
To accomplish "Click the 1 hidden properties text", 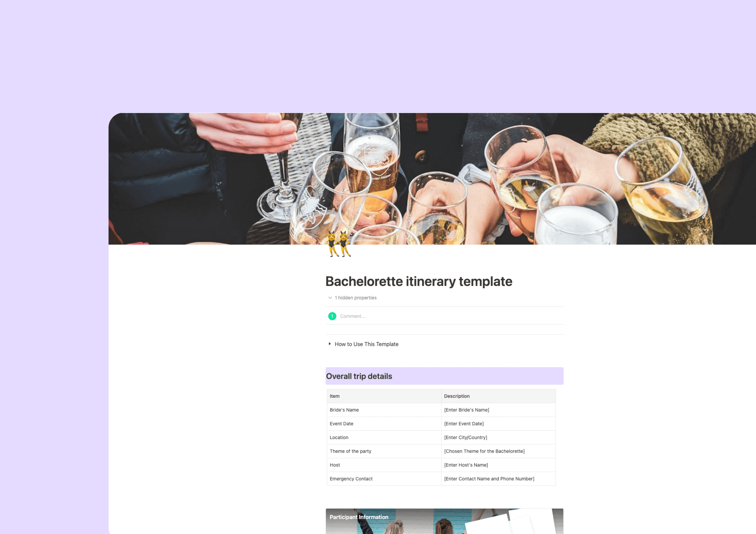I will coord(356,298).
